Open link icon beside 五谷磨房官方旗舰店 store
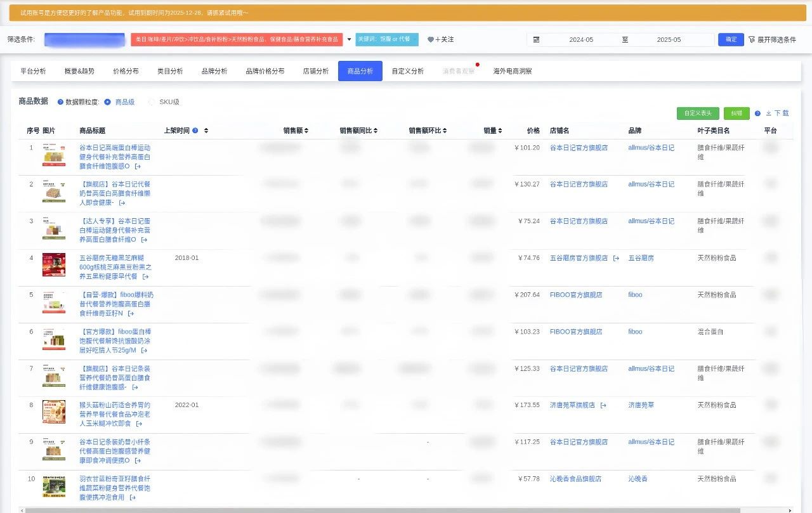 [616, 258]
